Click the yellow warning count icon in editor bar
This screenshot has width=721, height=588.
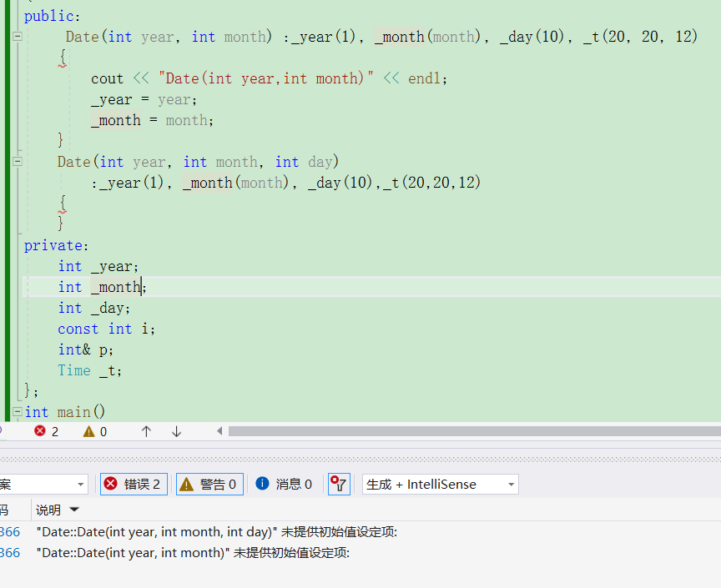(88, 431)
